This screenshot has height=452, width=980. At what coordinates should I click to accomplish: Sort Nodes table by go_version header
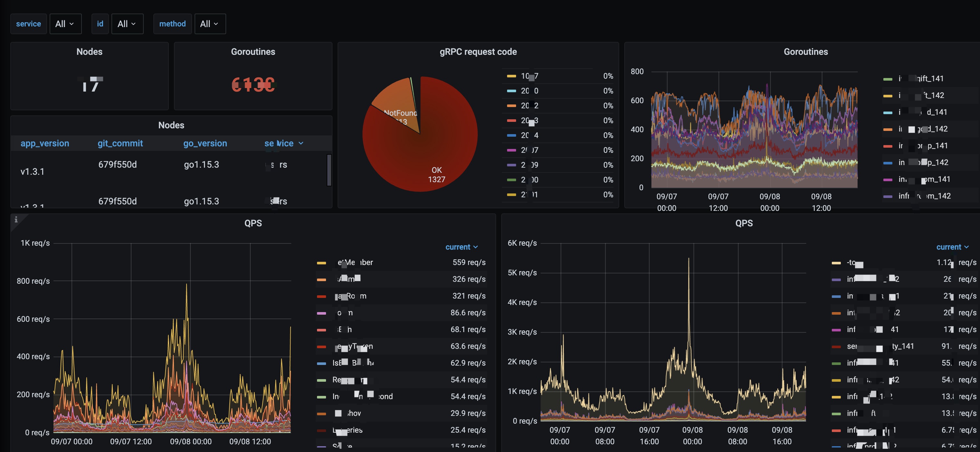(x=205, y=143)
